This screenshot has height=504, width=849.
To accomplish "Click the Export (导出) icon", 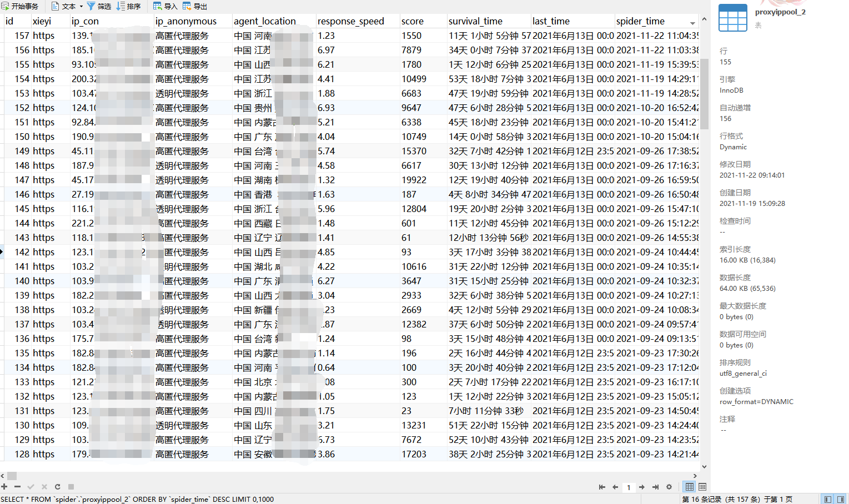I will pos(187,6).
